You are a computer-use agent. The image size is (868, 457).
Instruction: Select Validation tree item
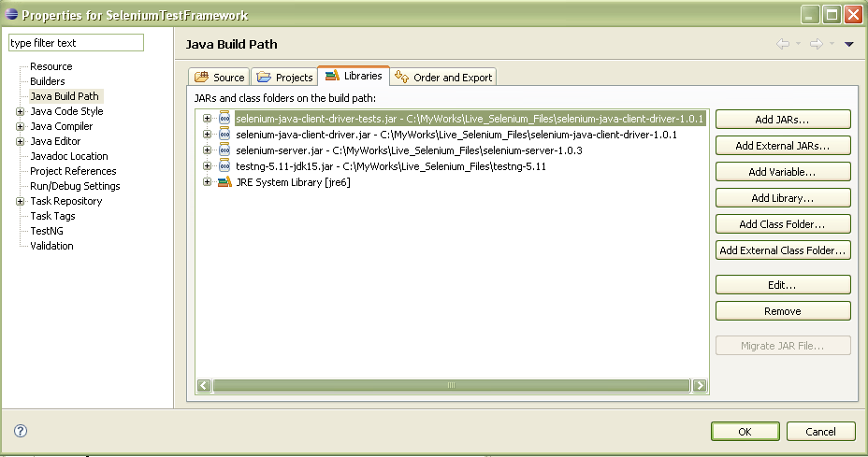click(x=51, y=246)
